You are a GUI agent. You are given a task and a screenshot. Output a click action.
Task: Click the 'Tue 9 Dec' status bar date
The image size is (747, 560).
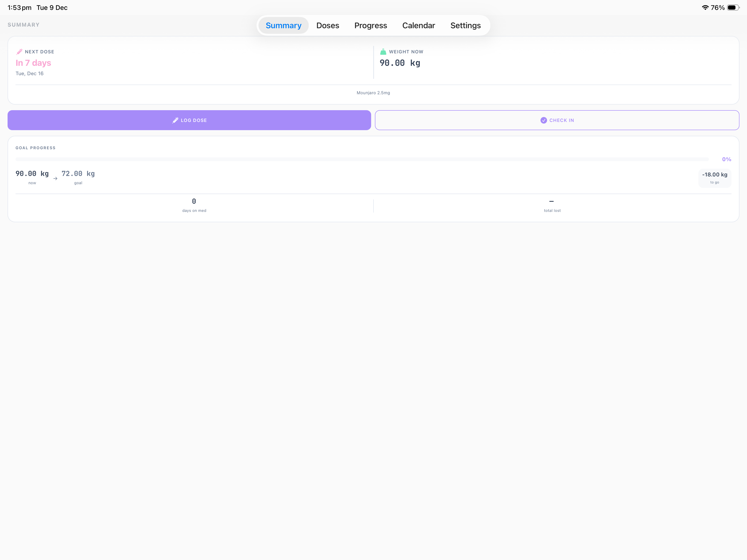coord(52,7)
